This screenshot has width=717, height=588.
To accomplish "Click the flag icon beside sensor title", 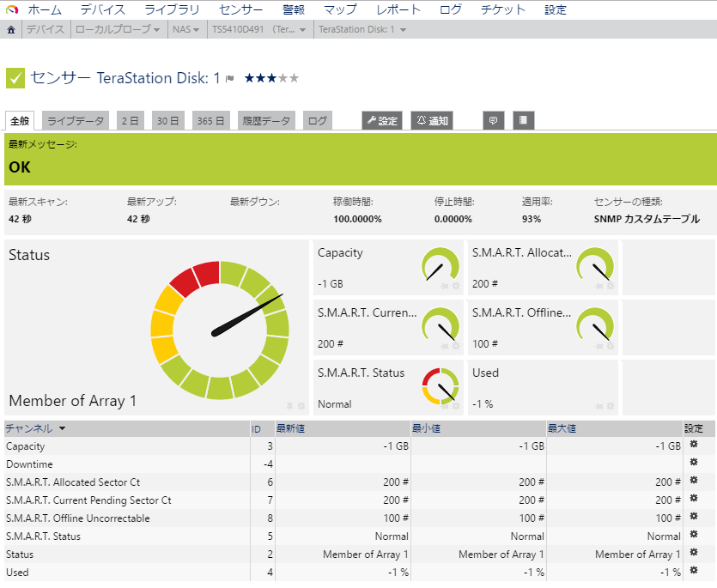I will tap(230, 79).
